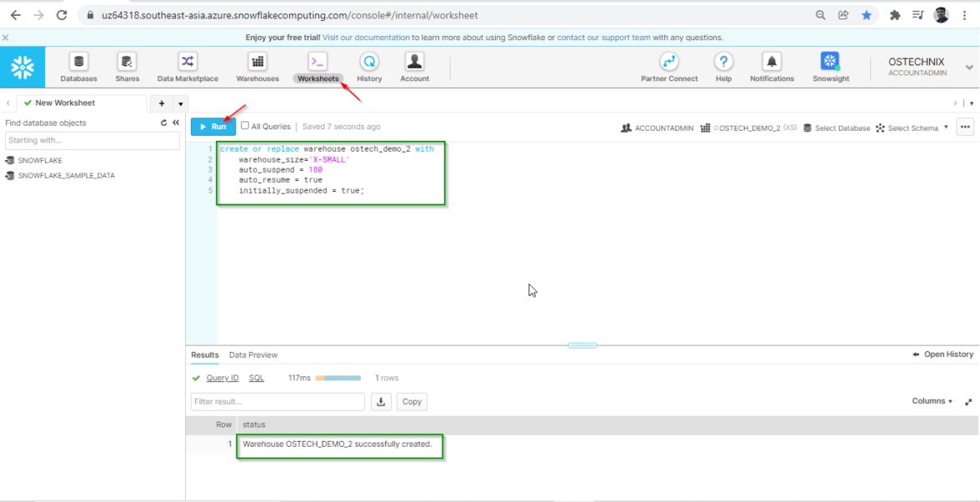
Task: Open the Account section
Action: pos(414,67)
